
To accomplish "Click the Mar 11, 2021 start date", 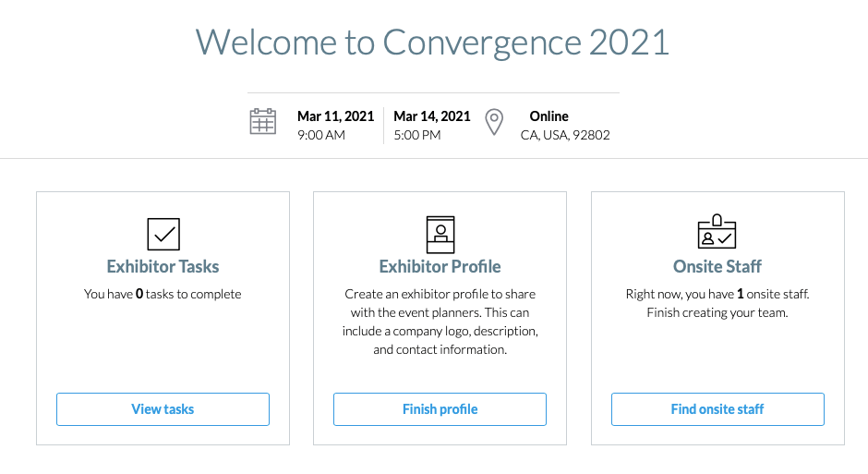I will 335,116.
